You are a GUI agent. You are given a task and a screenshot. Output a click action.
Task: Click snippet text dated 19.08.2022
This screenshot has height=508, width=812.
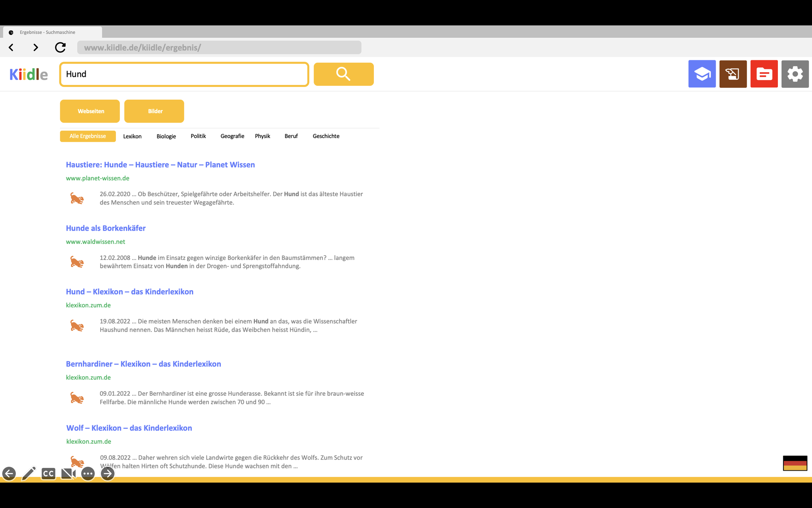click(x=228, y=325)
